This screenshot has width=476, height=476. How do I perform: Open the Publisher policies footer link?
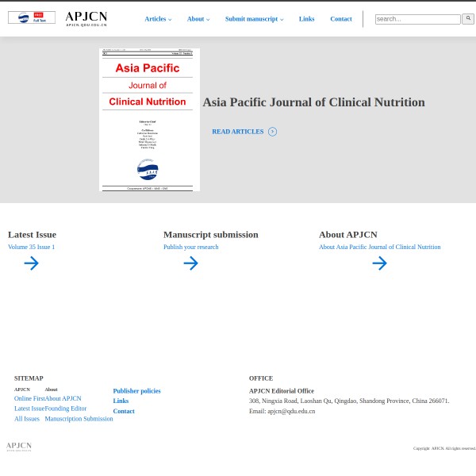pos(136,390)
